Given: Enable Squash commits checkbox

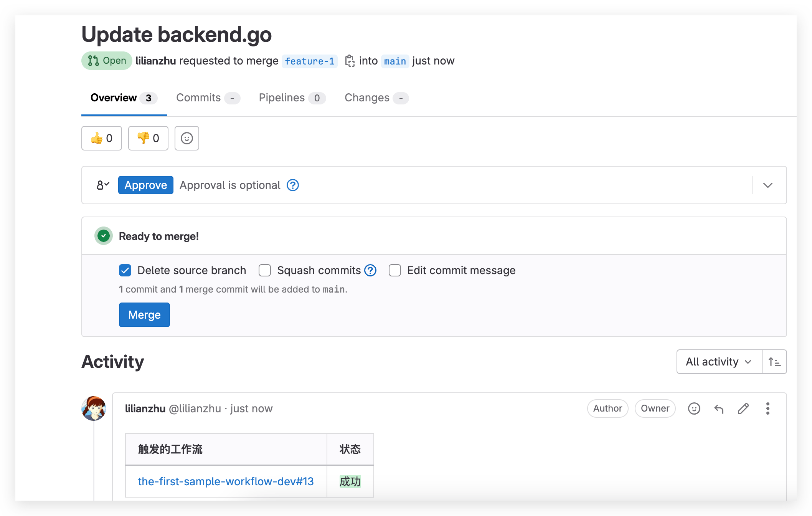Looking at the screenshot, I should pos(265,271).
